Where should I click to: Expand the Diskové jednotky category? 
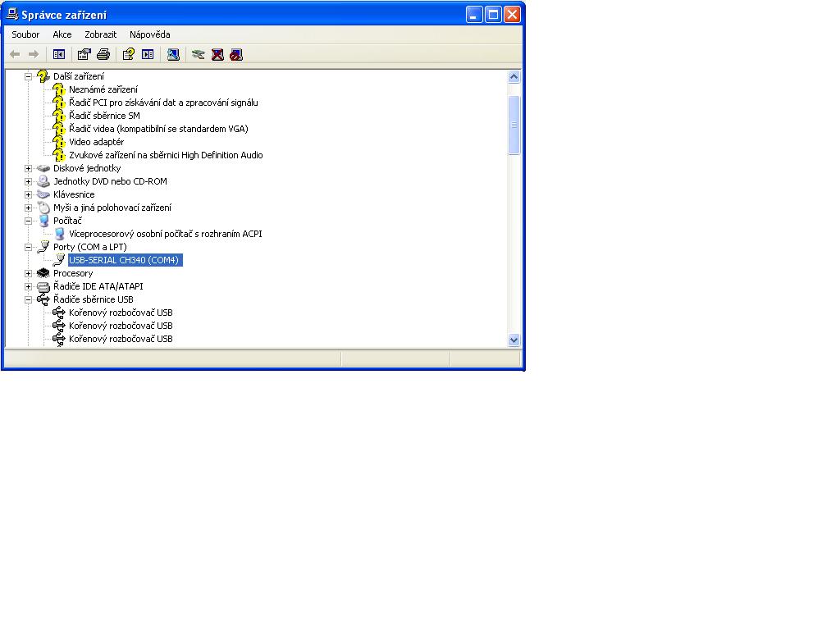point(29,168)
